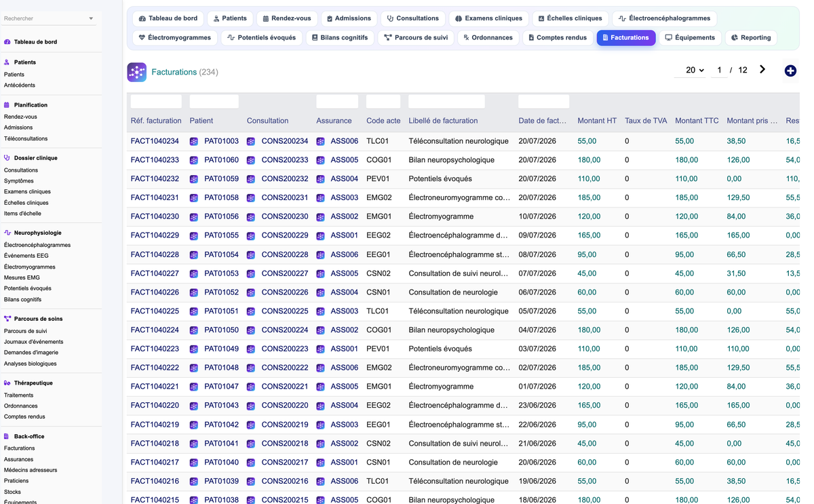
Task: Sort by Code acte column header
Action: click(x=383, y=121)
